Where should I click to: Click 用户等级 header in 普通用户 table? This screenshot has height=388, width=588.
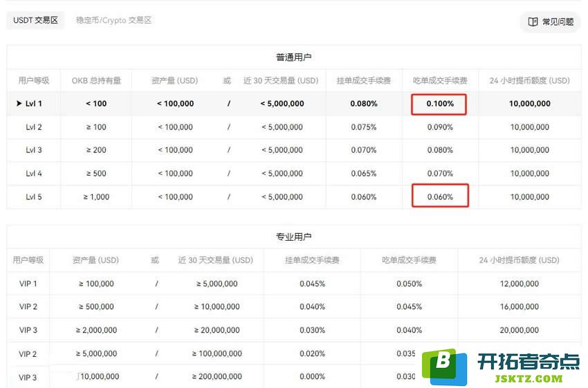tap(34, 81)
